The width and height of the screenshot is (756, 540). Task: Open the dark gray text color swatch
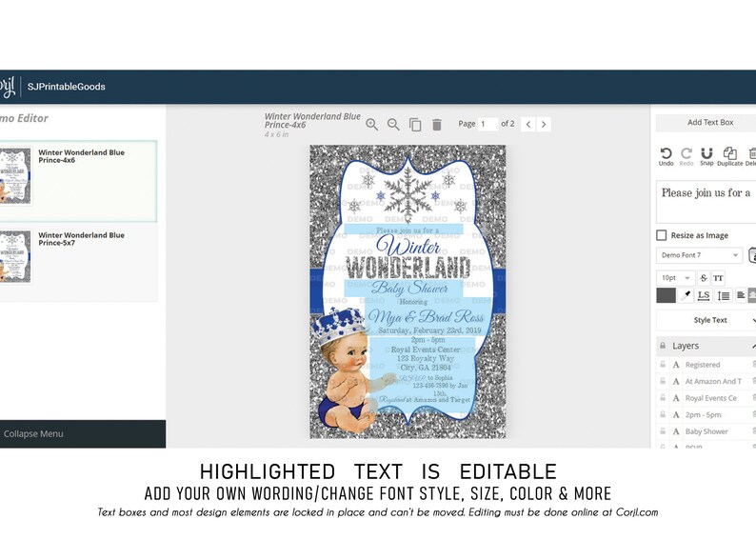(x=666, y=295)
